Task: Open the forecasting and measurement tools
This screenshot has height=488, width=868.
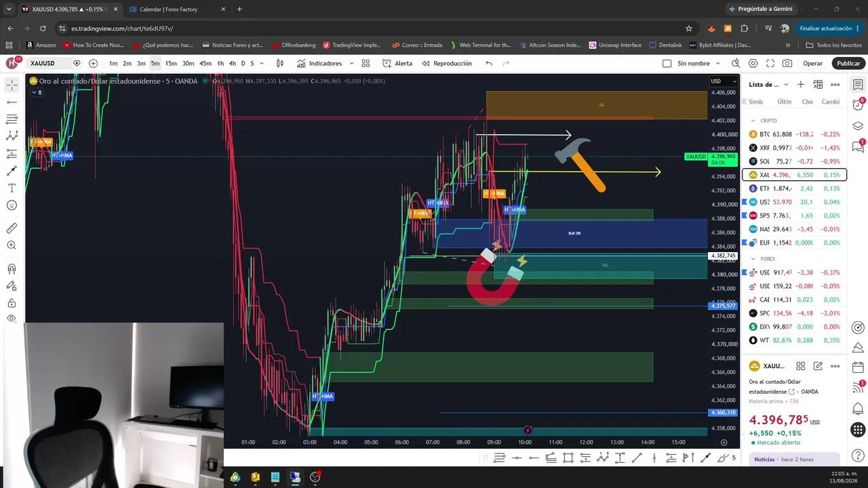Action: [x=12, y=154]
